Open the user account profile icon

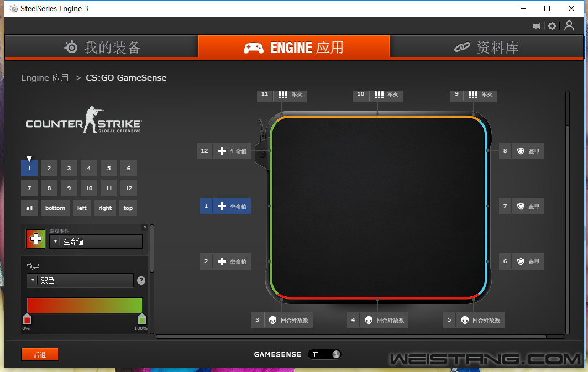[569, 25]
